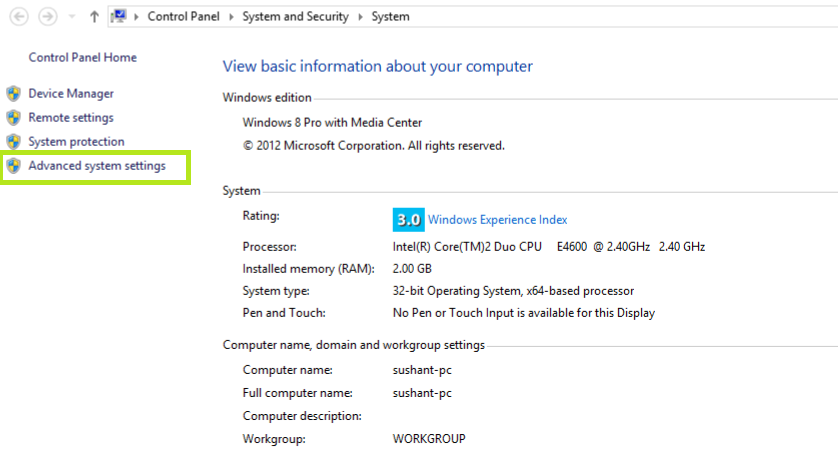Click the 32-bit Operating System value
This screenshot has width=838, height=463.
pyautogui.click(x=513, y=291)
